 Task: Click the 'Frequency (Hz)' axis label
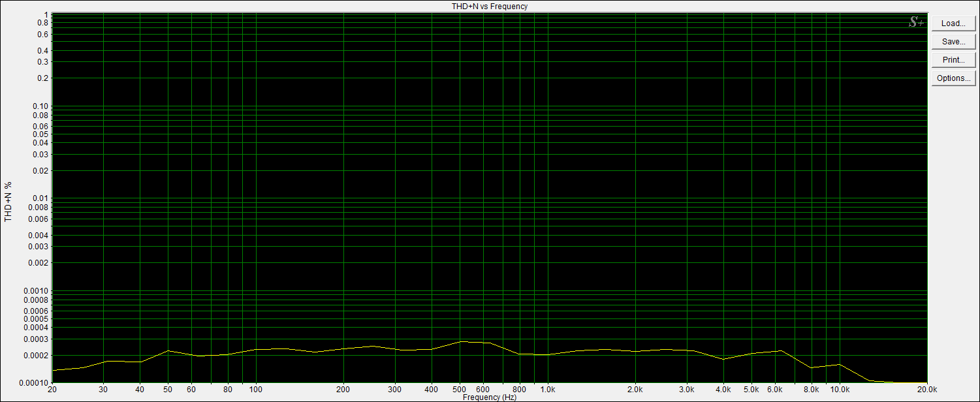(490, 397)
